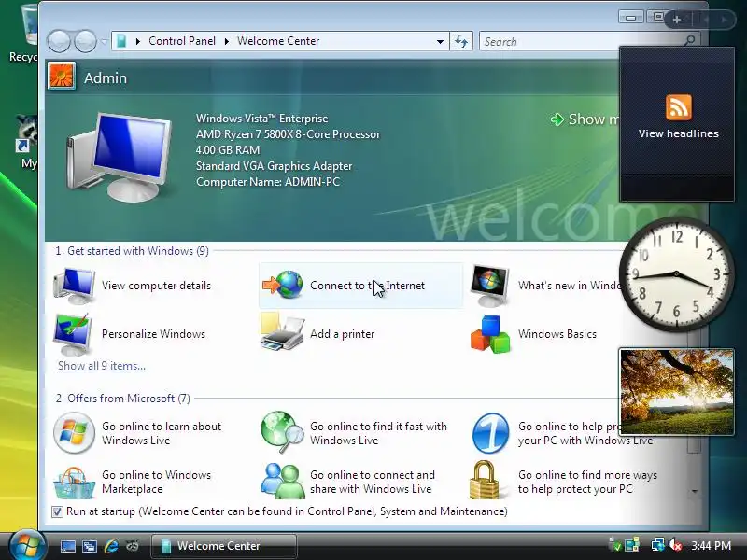Image resolution: width=747 pixels, height=560 pixels.
Task: Expand the arrow before Control Panel breadcrumb
Action: pos(137,41)
